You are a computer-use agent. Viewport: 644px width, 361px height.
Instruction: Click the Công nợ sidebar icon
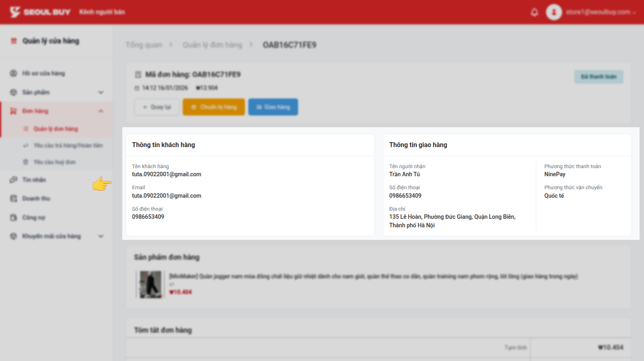[x=13, y=218]
